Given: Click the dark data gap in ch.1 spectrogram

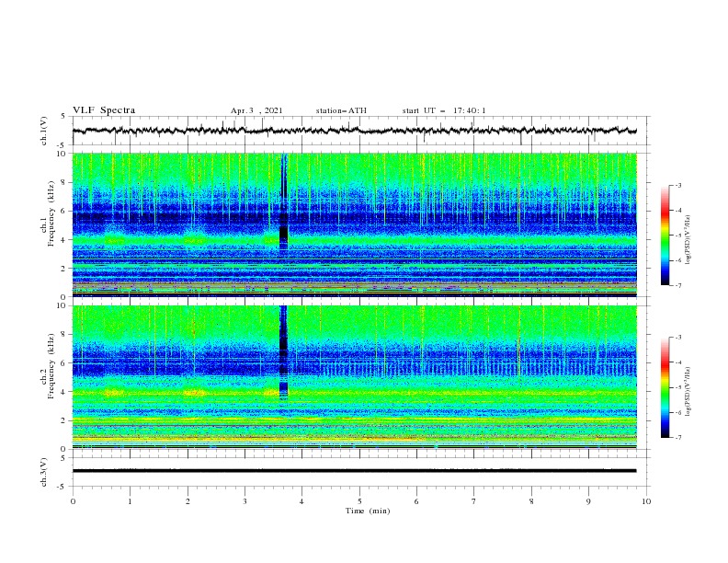Looking at the screenshot, I should tap(284, 202).
